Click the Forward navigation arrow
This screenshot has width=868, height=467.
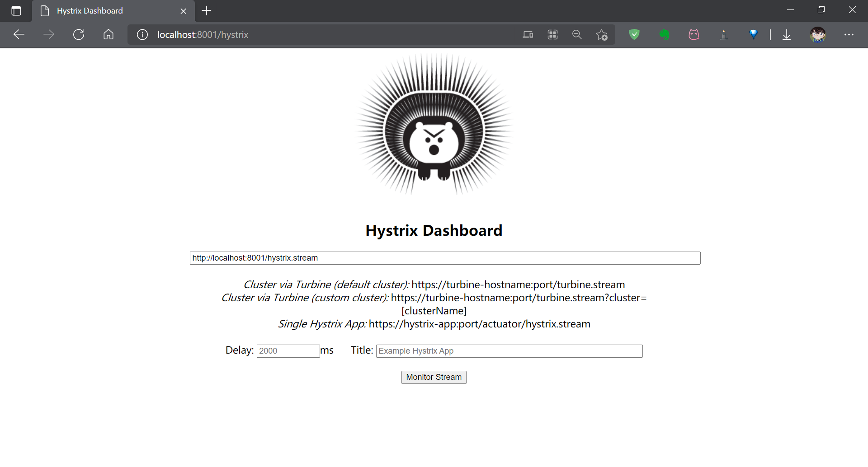[49, 35]
